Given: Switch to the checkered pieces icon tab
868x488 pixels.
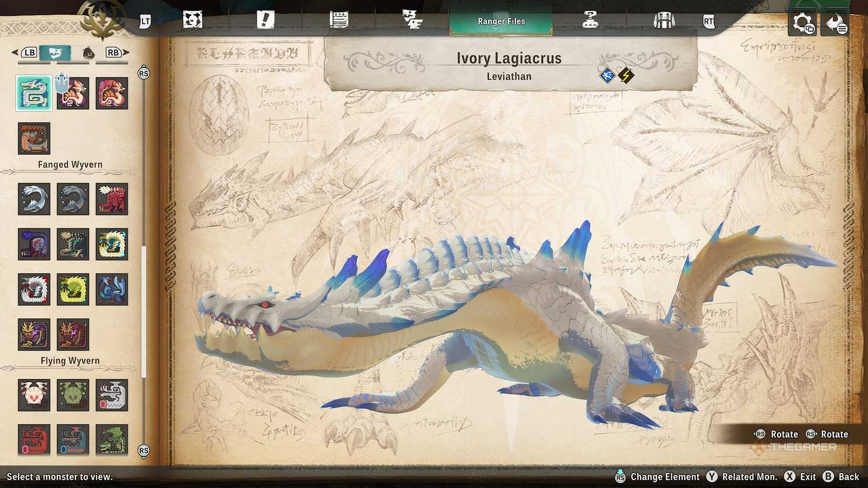Looking at the screenshot, I should [x=412, y=21].
